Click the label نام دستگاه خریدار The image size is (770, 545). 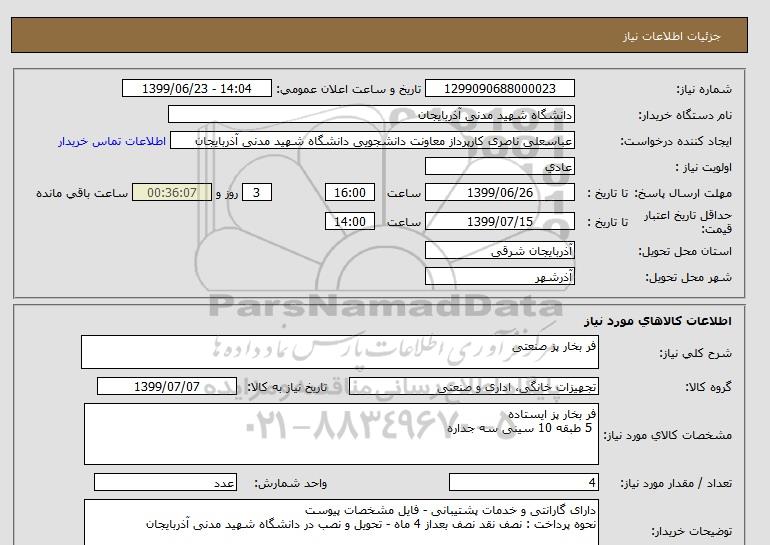pyautogui.click(x=685, y=115)
